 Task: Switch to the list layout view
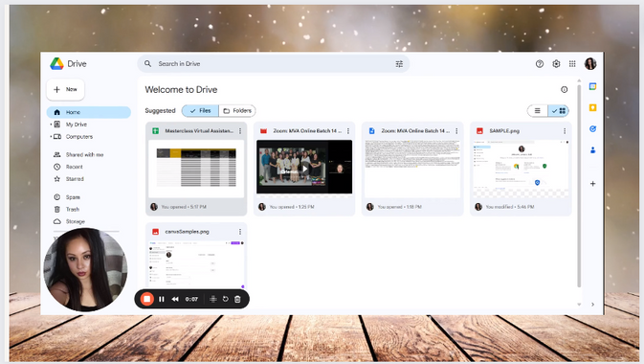pos(537,111)
